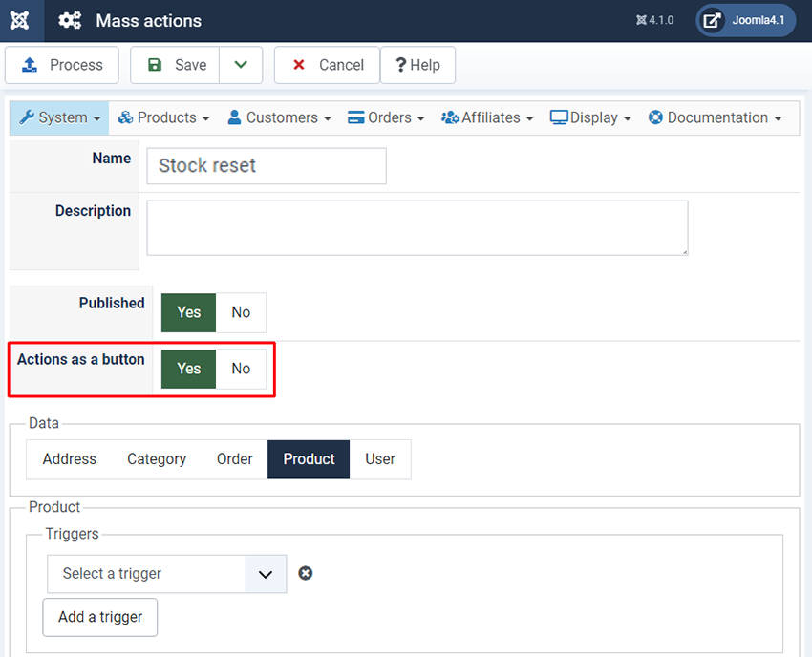Click the Actions as a button label
The width and height of the screenshot is (812, 657).
point(81,359)
